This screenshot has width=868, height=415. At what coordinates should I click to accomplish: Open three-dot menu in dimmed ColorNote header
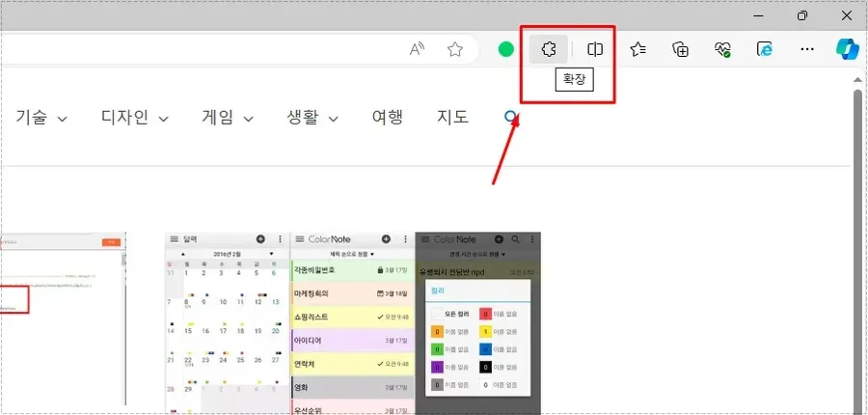point(532,239)
